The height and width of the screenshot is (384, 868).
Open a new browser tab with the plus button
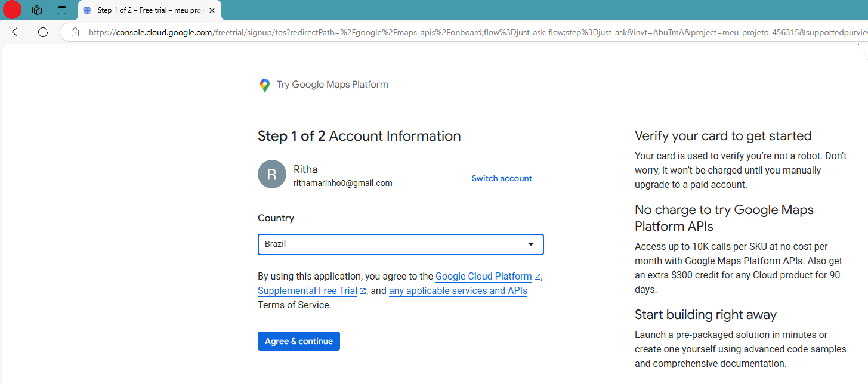234,10
